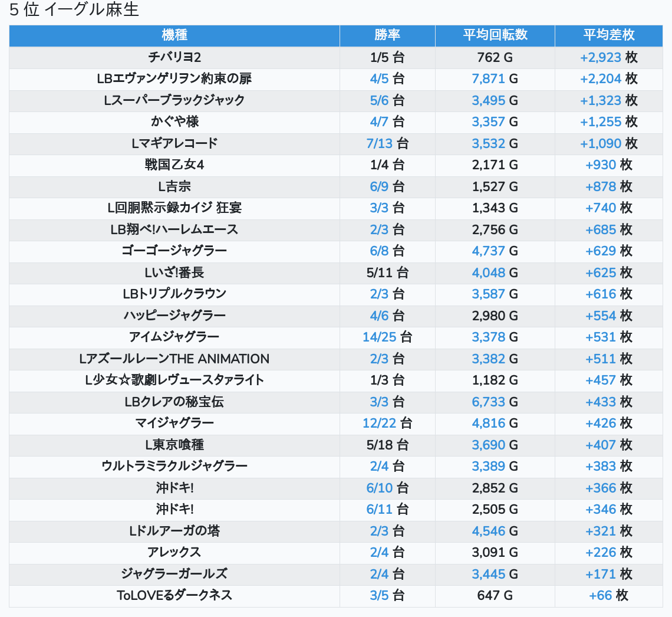Select the L東京喰種 cell
672x617 pixels.
pyautogui.click(x=174, y=445)
